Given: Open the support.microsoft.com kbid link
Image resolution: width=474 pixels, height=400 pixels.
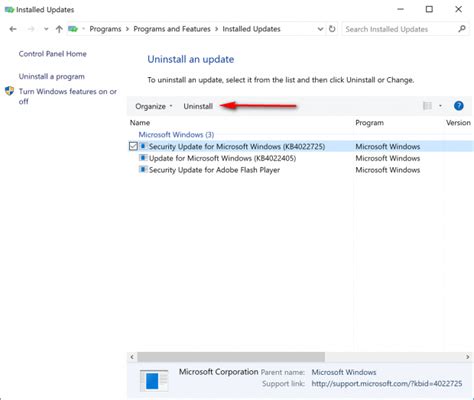Looking at the screenshot, I should coord(387,384).
